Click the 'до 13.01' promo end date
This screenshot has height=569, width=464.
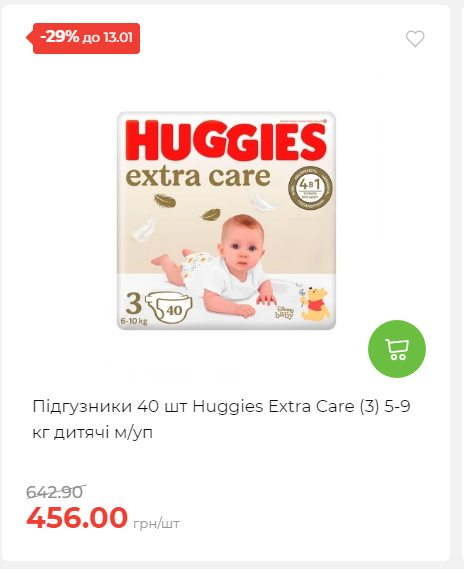(x=108, y=38)
